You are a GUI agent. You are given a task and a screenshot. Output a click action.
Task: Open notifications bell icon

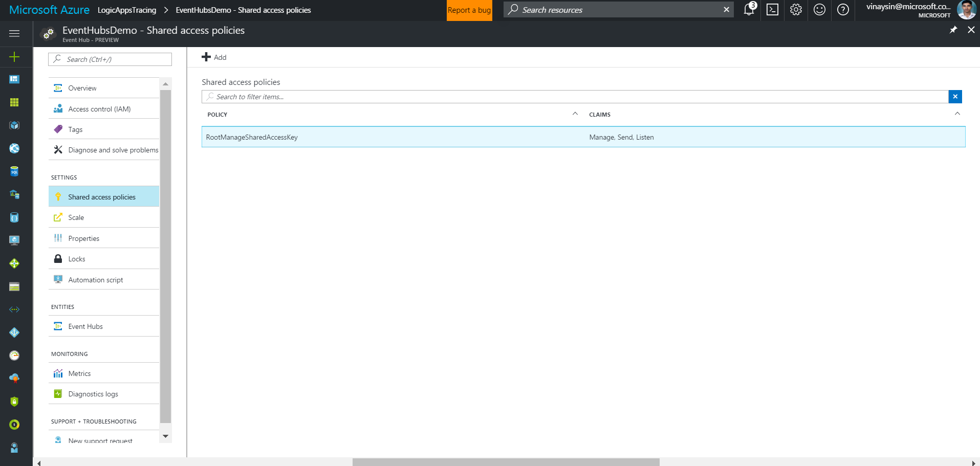(x=749, y=9)
